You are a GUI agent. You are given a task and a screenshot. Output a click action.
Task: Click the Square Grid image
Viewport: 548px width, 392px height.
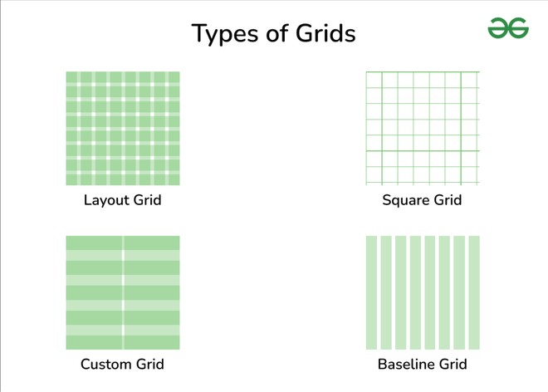click(423, 128)
